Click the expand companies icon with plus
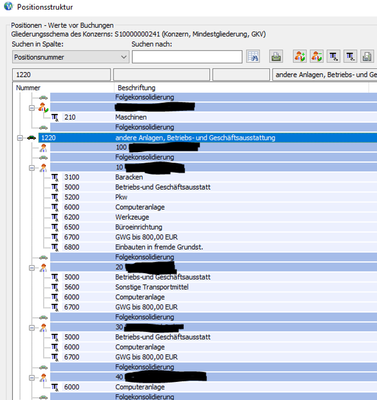The width and height of the screenshot is (377, 400). pyautogui.click(x=300, y=57)
